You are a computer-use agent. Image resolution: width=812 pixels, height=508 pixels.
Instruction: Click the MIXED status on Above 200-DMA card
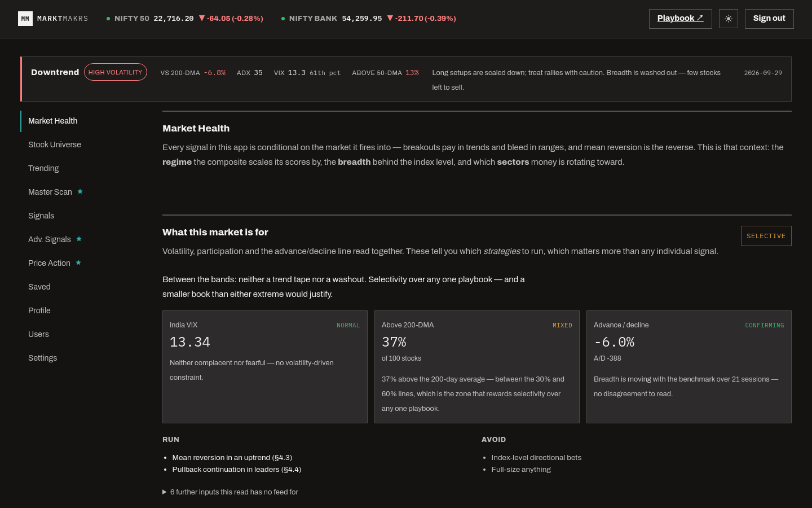562,325
